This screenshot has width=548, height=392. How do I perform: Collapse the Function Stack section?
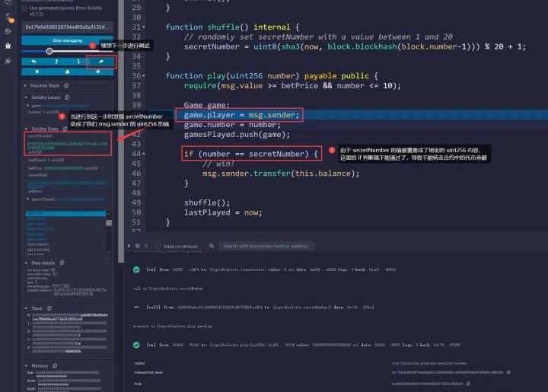click(x=25, y=86)
